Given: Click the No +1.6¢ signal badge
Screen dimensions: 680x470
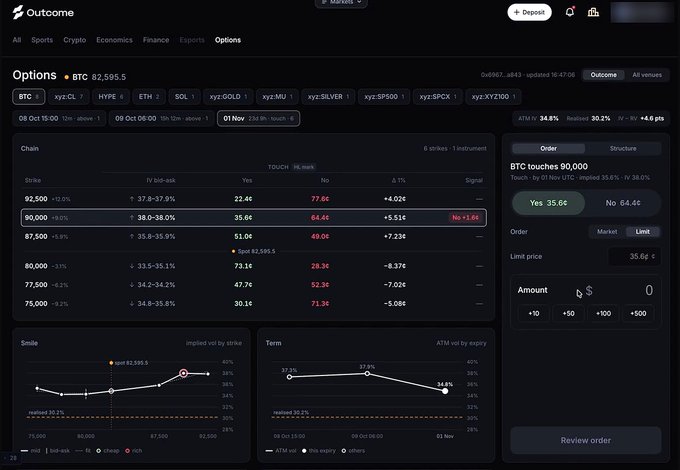Looking at the screenshot, I should tap(465, 218).
